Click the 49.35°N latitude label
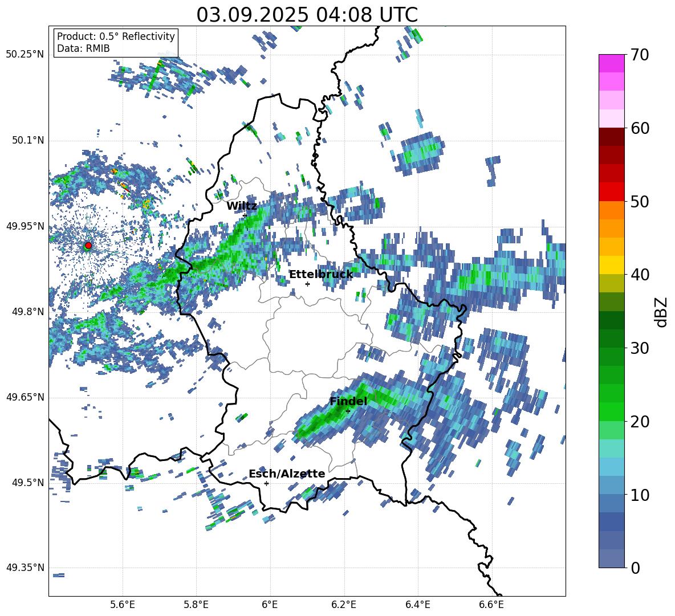 point(25,568)
